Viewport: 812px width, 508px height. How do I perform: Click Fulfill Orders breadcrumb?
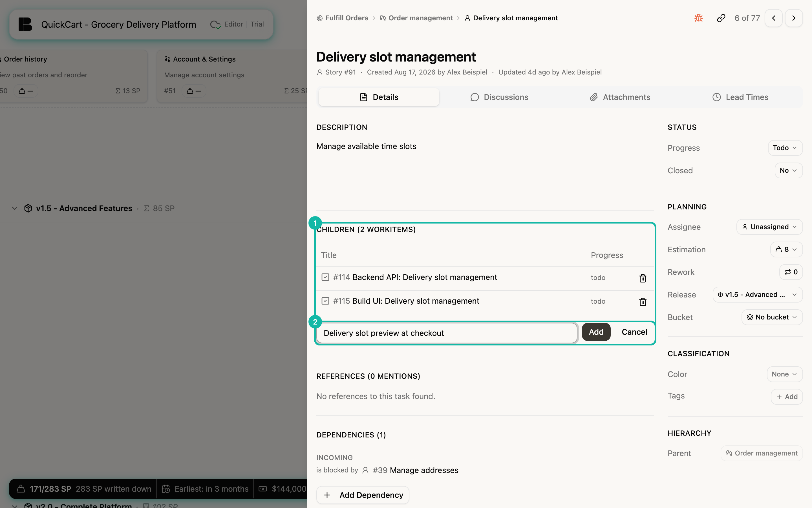click(342, 18)
